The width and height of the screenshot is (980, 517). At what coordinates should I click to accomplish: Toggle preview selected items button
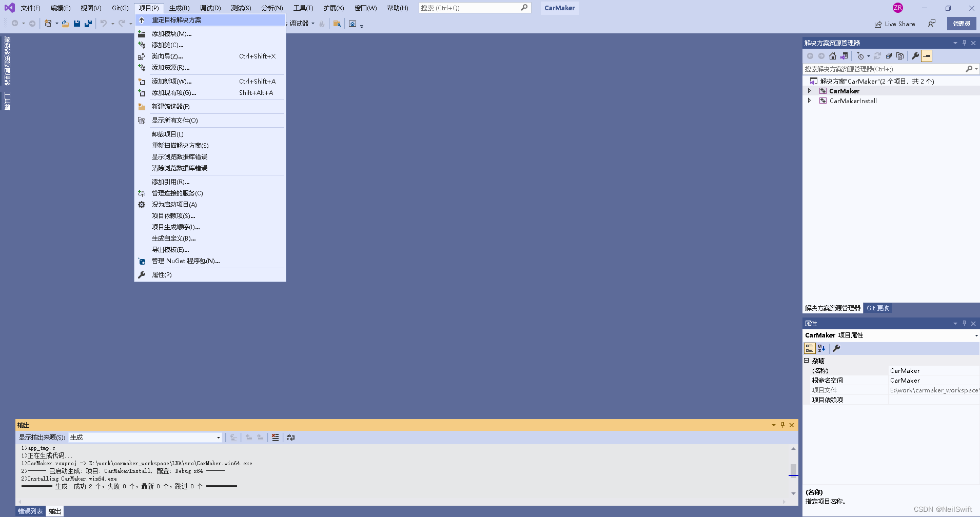[x=927, y=56]
